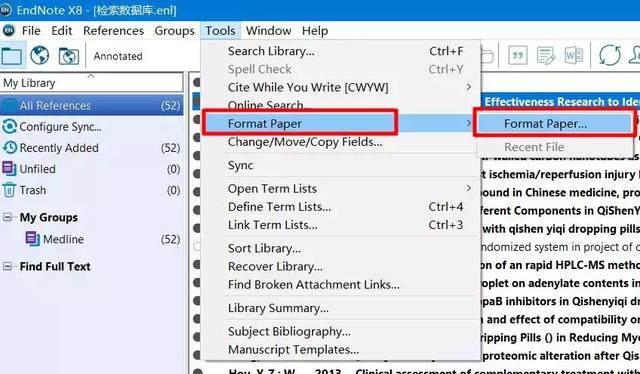This screenshot has height=374, width=640.
Task: Choose Define Term Lists option
Action: (x=341, y=207)
